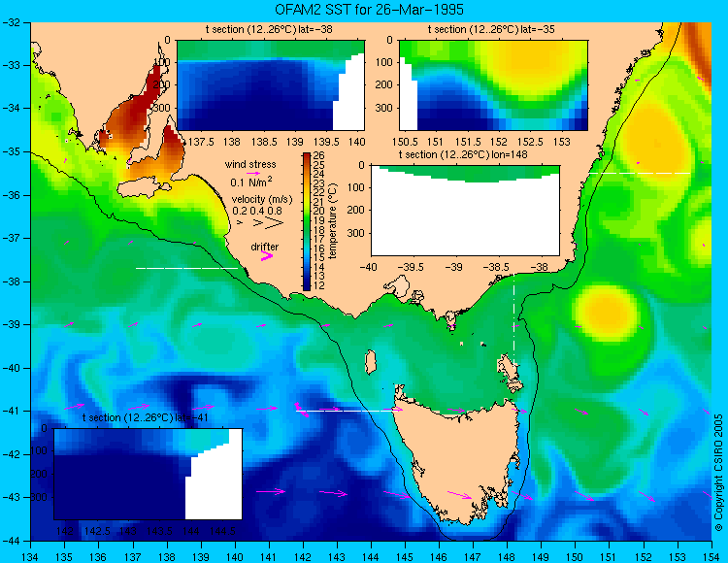Viewport: 728px width, 563px height.
Task: Click the colorbar tick label 13
Action: pos(318,277)
